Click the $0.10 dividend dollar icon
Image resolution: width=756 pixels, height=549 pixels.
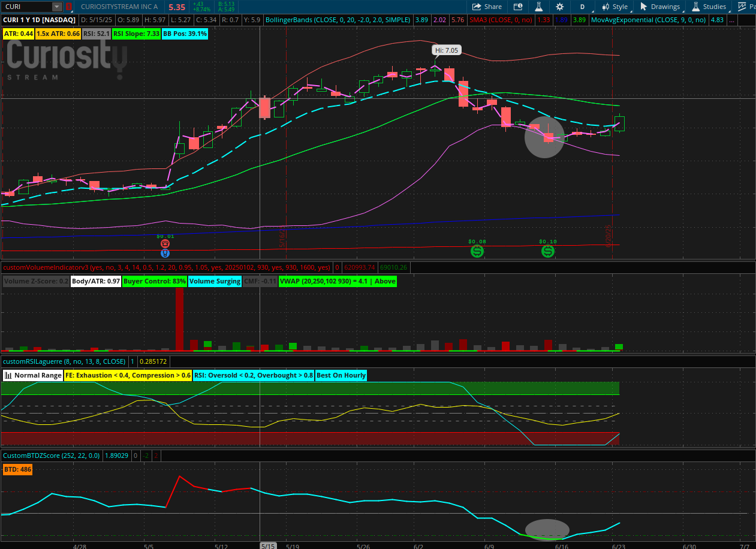pos(548,251)
